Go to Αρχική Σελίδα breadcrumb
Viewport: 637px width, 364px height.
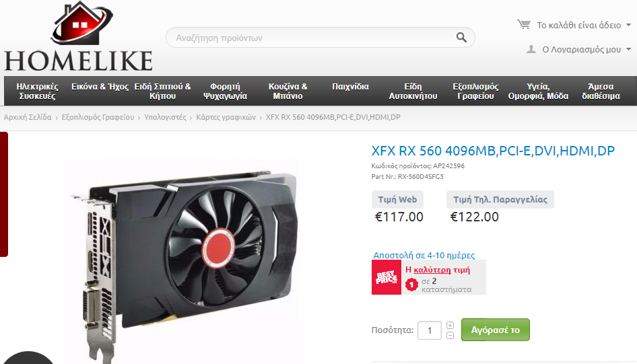[28, 117]
